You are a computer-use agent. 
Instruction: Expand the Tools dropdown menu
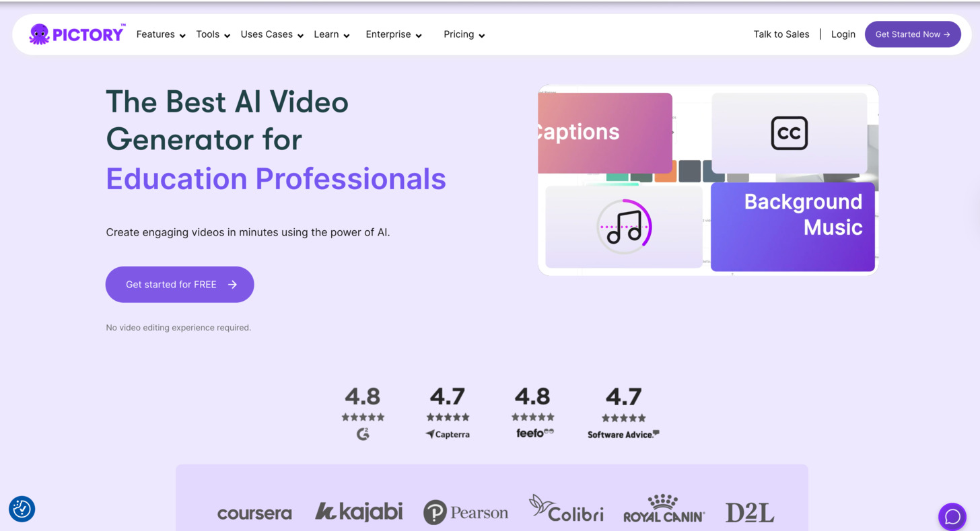(x=213, y=34)
